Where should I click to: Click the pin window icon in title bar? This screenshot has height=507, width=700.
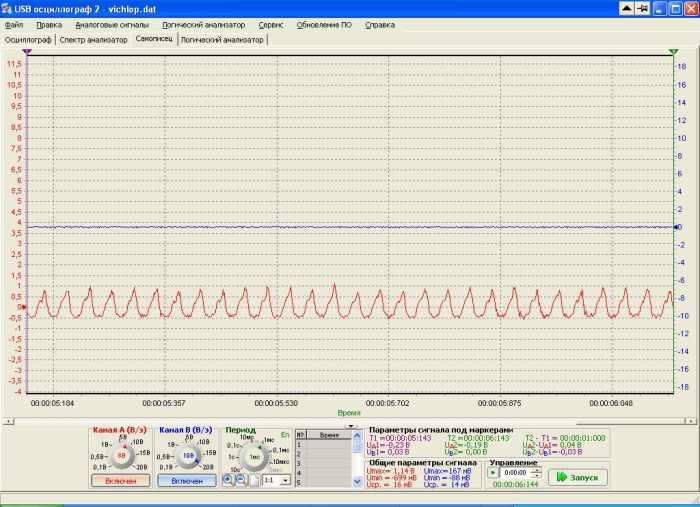tap(643, 8)
